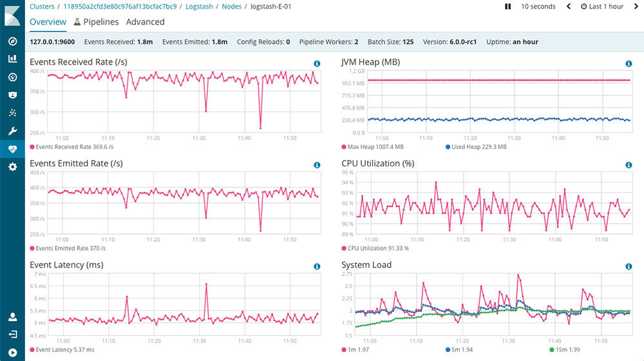Click the Uptime: an hour status entry
This screenshot has width=644, height=361.
pos(512,42)
